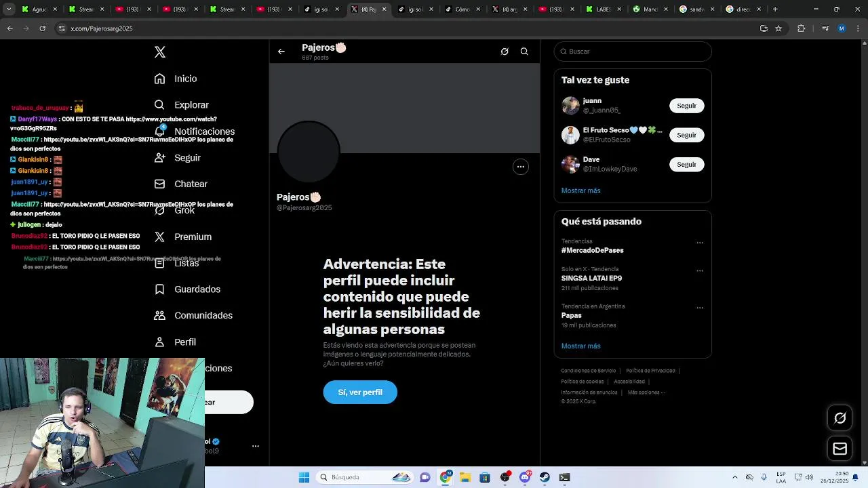The width and height of the screenshot is (868, 488).
Task: Switch to the Cómo browser tab
Action: [x=461, y=9]
